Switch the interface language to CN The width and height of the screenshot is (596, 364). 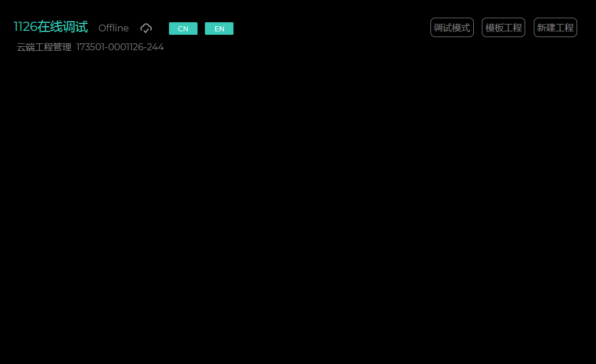[x=183, y=29]
